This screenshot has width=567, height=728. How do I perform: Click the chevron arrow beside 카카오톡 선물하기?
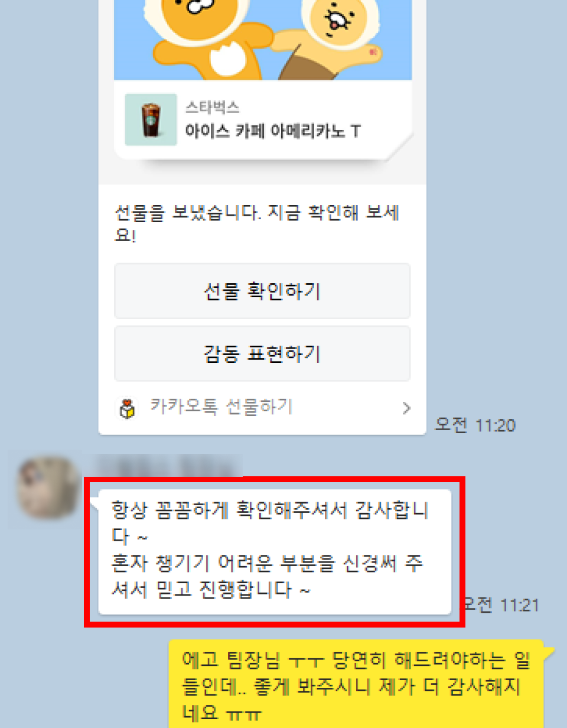406,408
